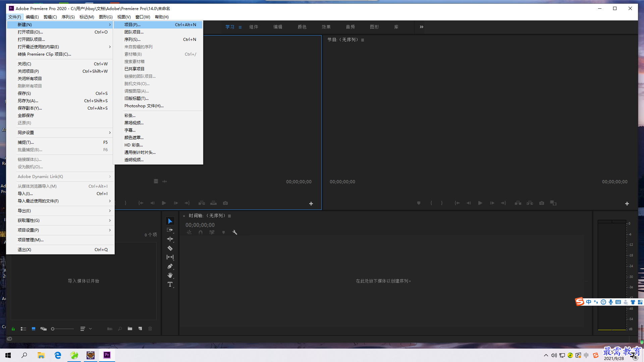Select the Track Select Forward tool
644x362 pixels.
click(170, 230)
